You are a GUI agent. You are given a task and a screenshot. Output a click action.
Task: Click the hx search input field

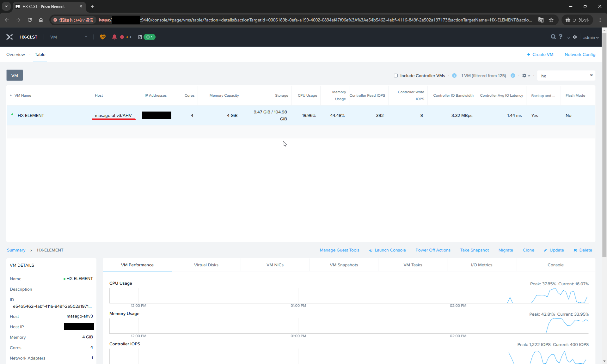pyautogui.click(x=564, y=76)
